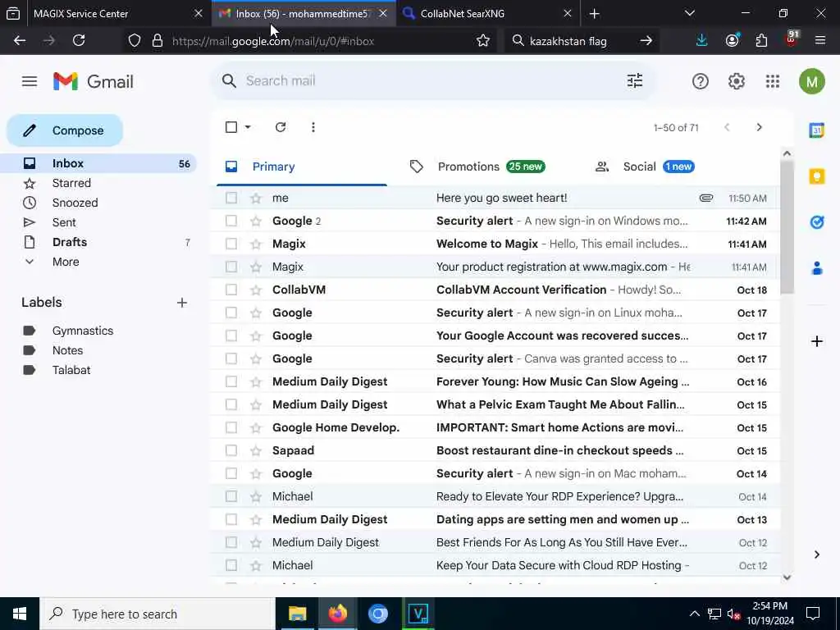Hide side panel chevron
The image size is (840, 630).
tap(816, 555)
